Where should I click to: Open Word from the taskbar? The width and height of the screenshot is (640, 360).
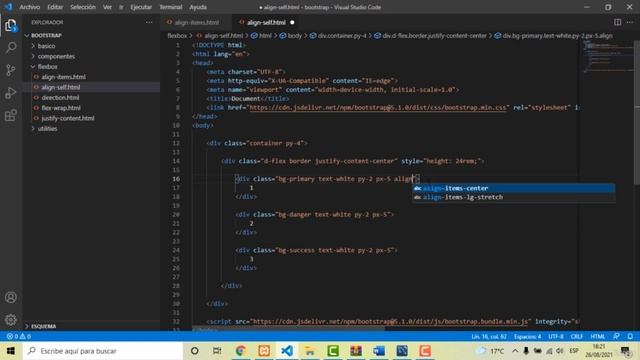click(379, 351)
